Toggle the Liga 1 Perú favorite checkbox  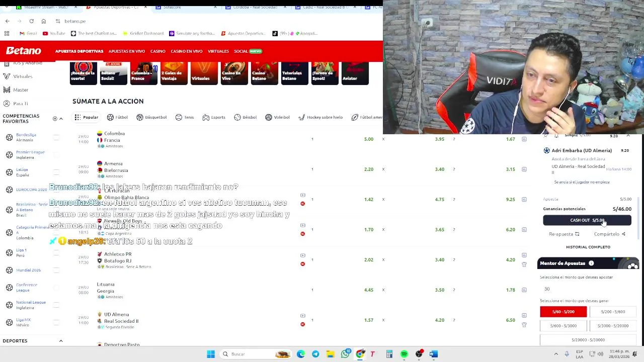click(56, 252)
